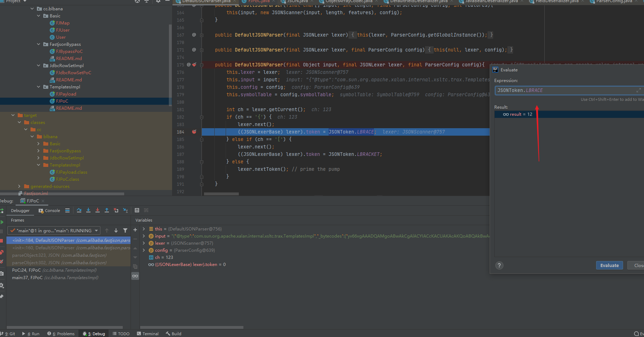Image resolution: width=644 pixels, height=337 pixels.
Task: Toggle the code fold marker on line 167
Action: (x=202, y=35)
